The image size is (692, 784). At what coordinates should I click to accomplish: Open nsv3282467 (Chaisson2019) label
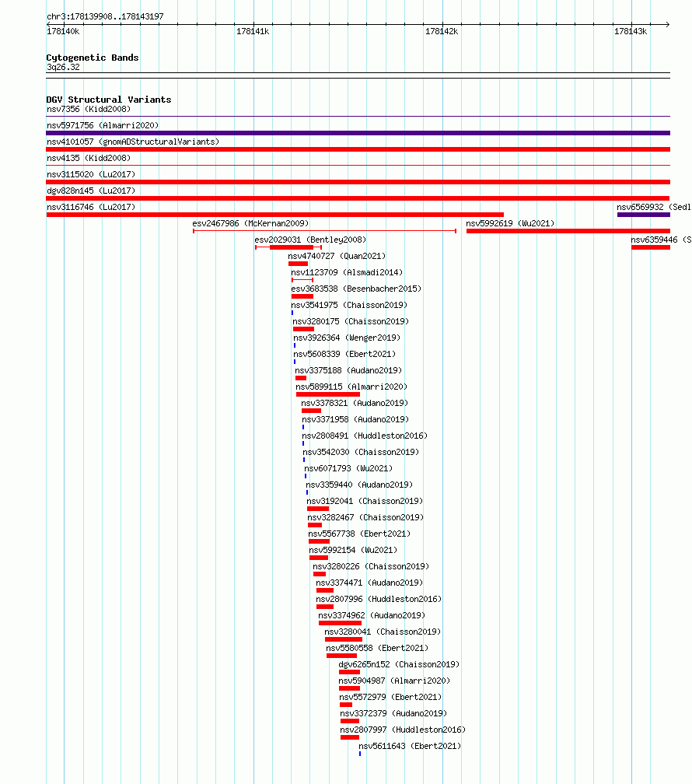point(365,517)
